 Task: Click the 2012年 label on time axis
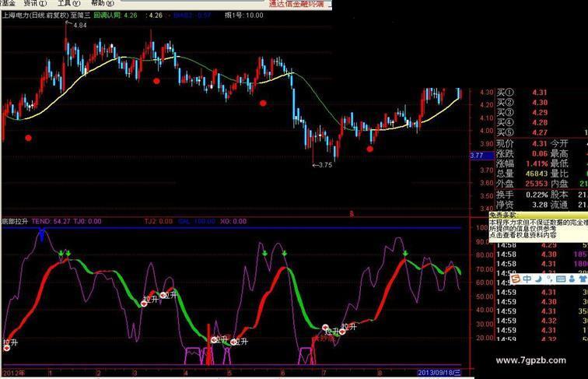click(14, 373)
